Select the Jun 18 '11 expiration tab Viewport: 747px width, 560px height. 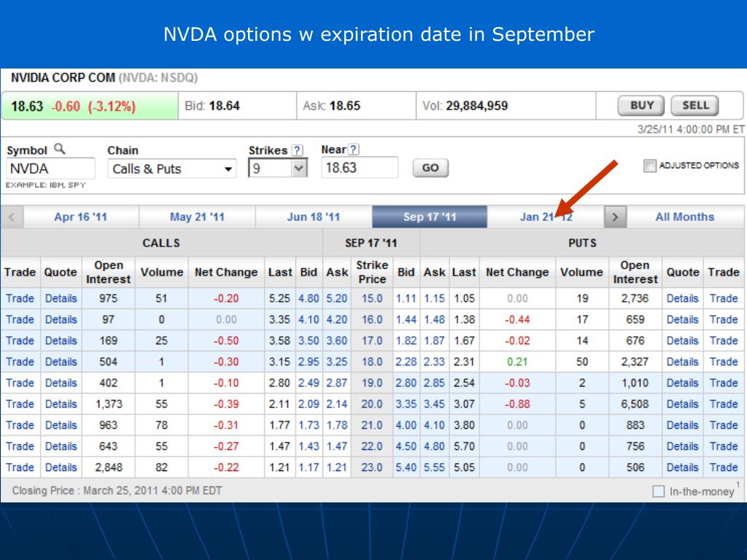point(314,217)
